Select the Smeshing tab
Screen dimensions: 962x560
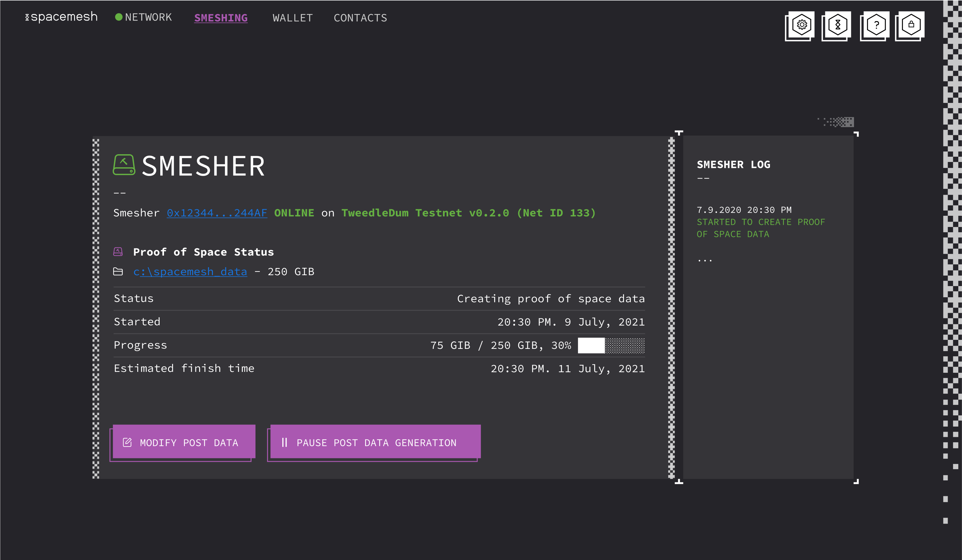pyautogui.click(x=221, y=18)
